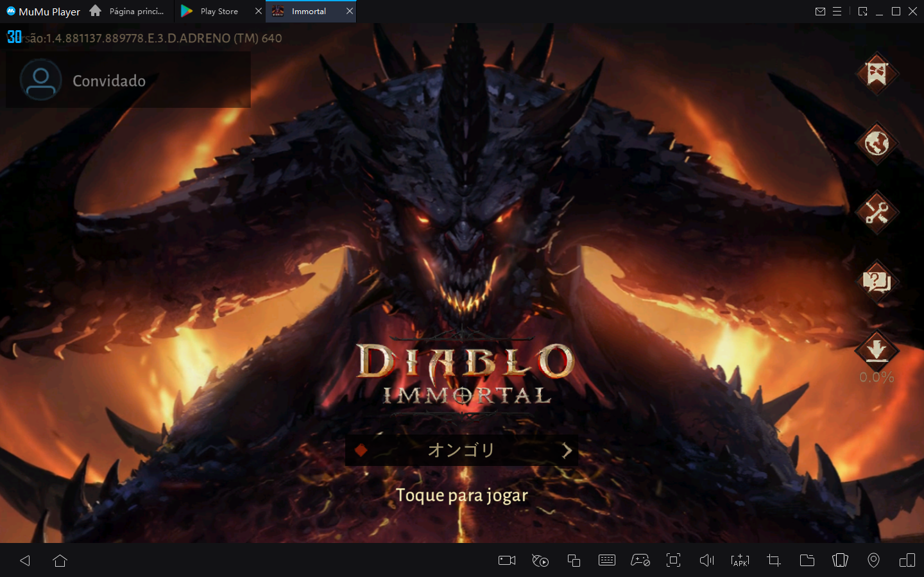Image resolution: width=924 pixels, height=577 pixels.
Task: Open the MuMu Player hamburger menu
Action: coord(838,11)
